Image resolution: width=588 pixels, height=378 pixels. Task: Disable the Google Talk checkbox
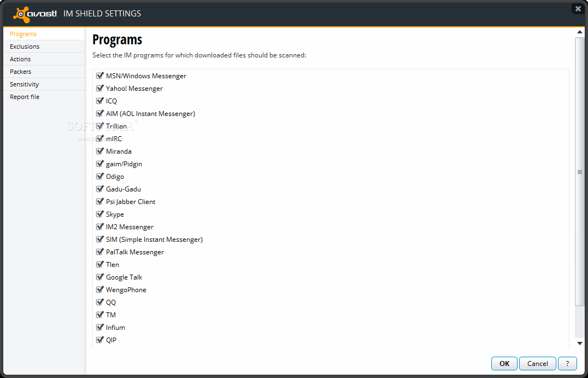100,277
